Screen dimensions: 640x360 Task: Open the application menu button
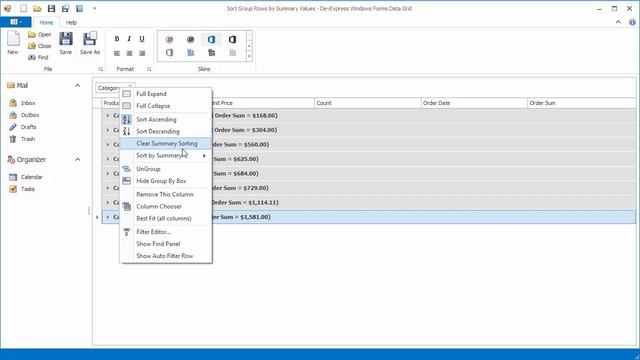[x=16, y=22]
